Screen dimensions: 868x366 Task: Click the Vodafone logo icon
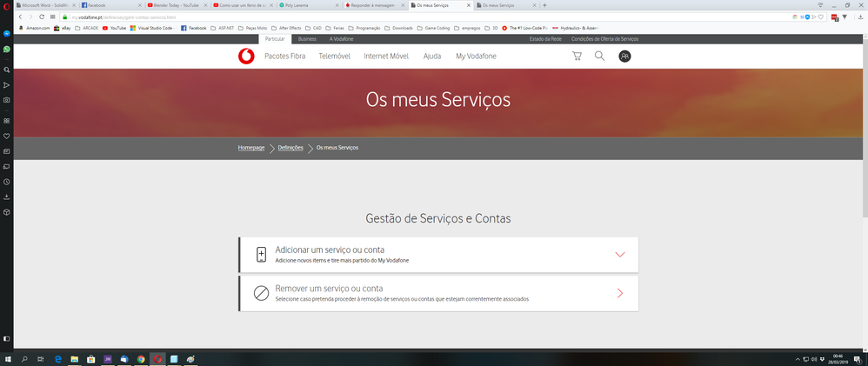[x=246, y=57]
